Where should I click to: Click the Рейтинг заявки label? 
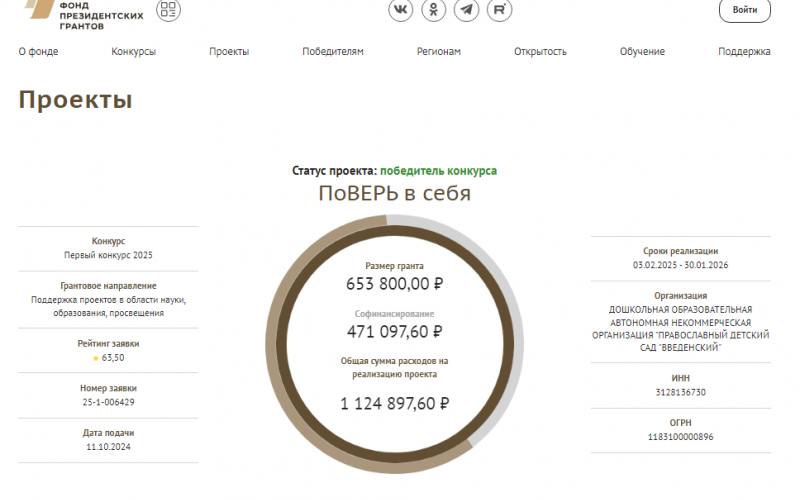[x=108, y=344]
